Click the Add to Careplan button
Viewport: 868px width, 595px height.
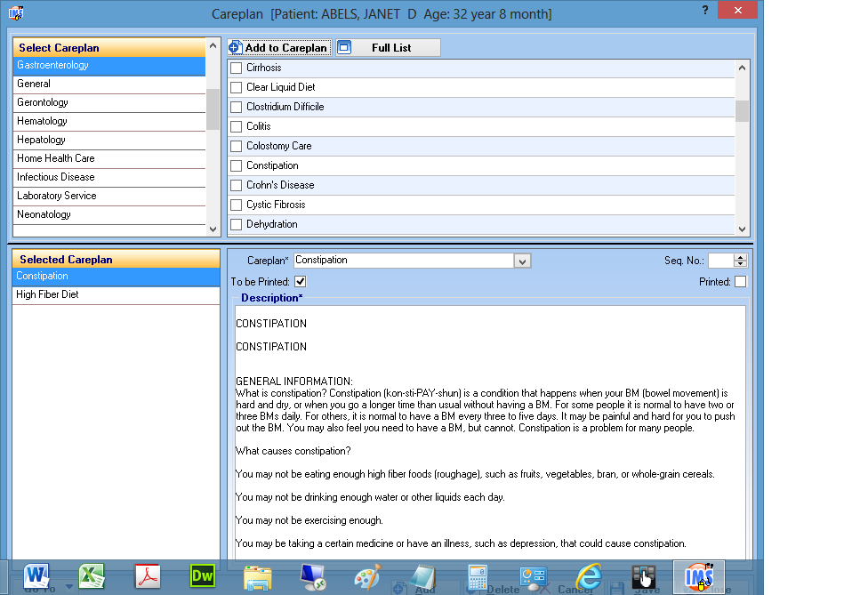[279, 48]
